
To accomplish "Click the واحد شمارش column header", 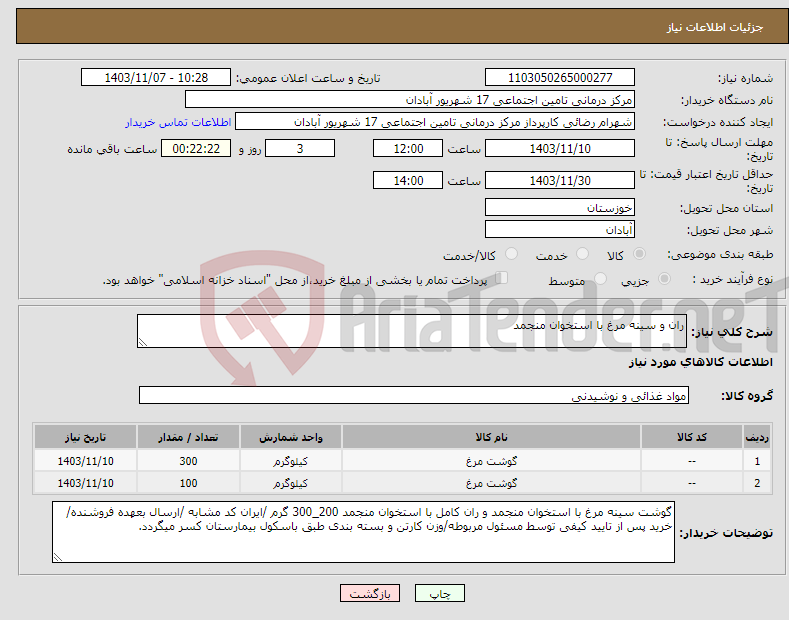I will (x=290, y=437).
